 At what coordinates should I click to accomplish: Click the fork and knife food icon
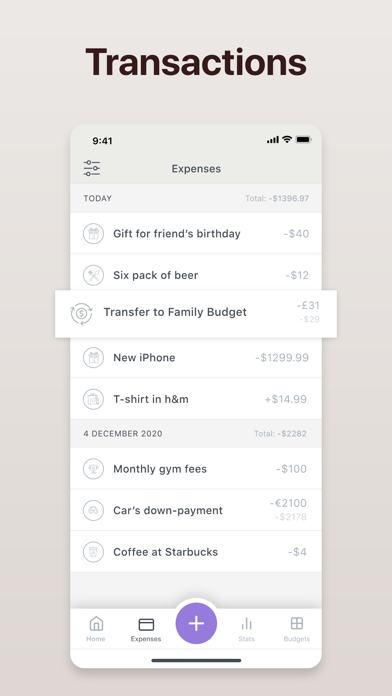[93, 275]
